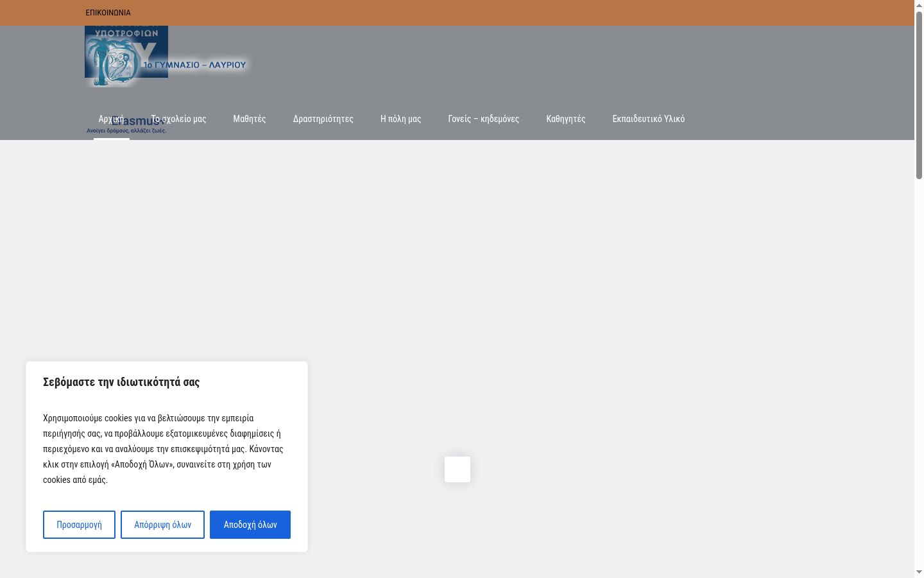
Task: Click the scrollbar up arrow
Action: click(919, 5)
